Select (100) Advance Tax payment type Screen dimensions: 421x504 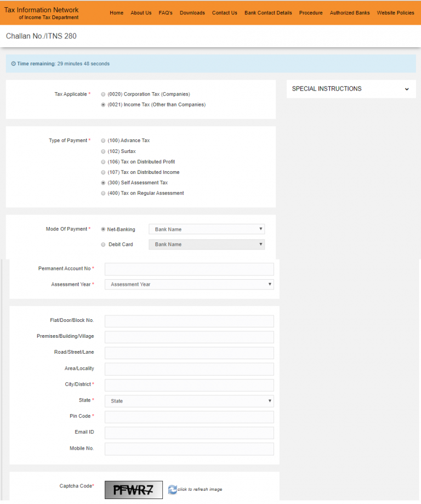pyautogui.click(x=103, y=141)
